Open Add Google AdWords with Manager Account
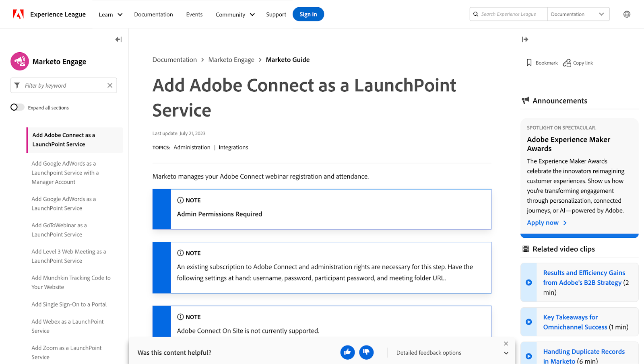This screenshot has height=364, width=644. point(65,173)
